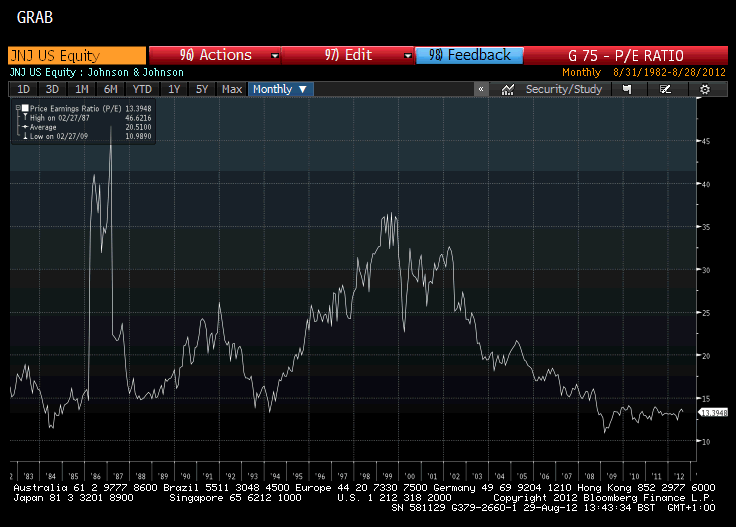
Task: Click the Low on 02/27/09 legend row
Action: point(59,136)
